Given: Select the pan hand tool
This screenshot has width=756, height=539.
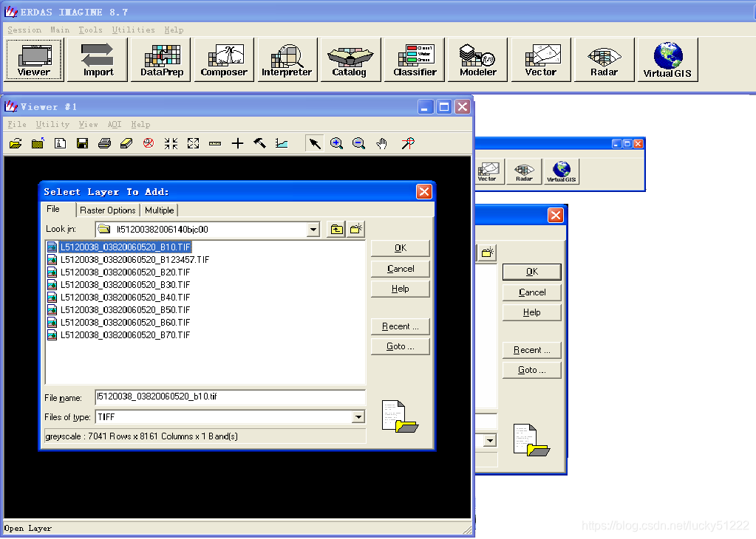Looking at the screenshot, I should pyautogui.click(x=382, y=143).
